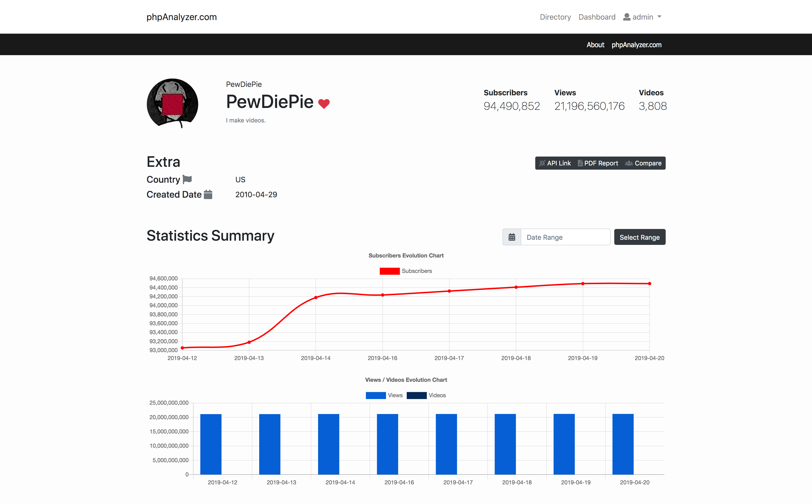The height and width of the screenshot is (504, 812).
Task: Open the About link in dark bar
Action: (595, 45)
